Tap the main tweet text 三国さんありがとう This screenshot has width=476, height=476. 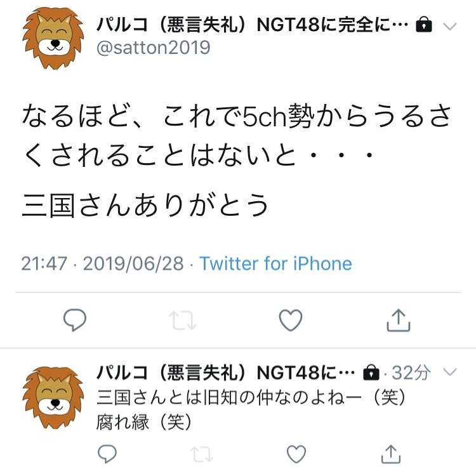(x=145, y=206)
